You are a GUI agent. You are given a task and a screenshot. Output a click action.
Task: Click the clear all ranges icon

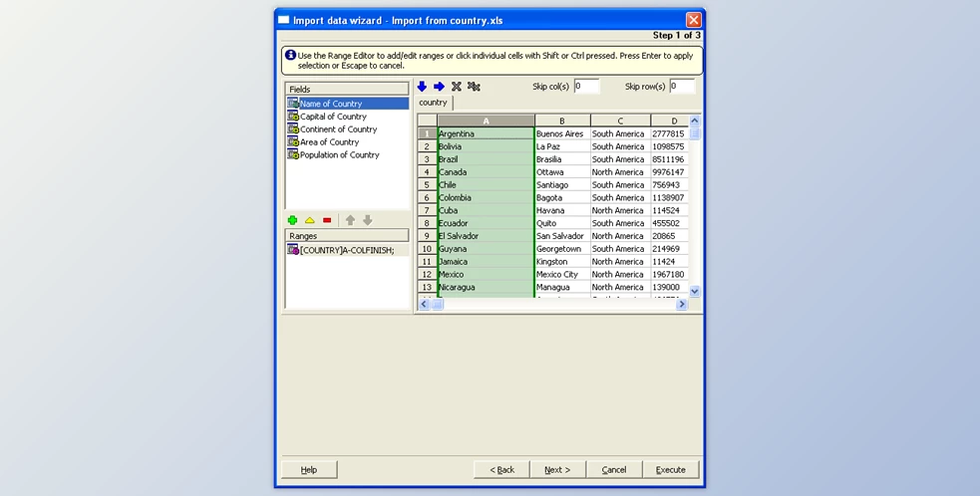coord(475,87)
